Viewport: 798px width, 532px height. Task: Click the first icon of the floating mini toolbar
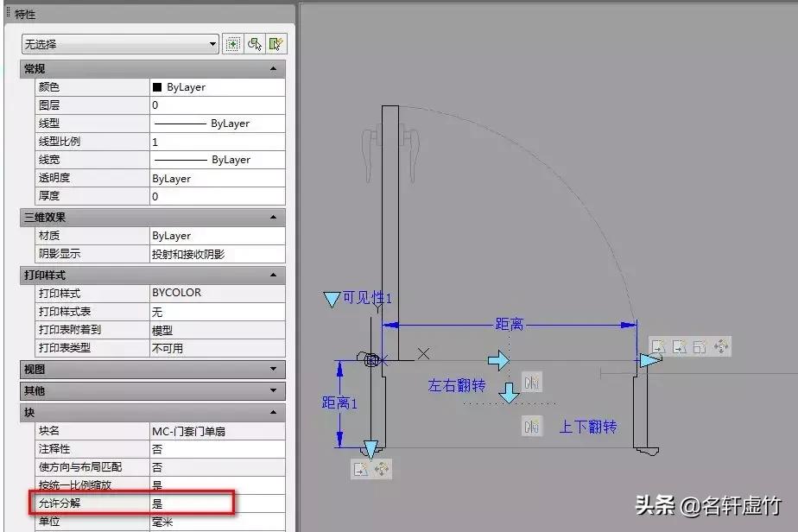(658, 345)
